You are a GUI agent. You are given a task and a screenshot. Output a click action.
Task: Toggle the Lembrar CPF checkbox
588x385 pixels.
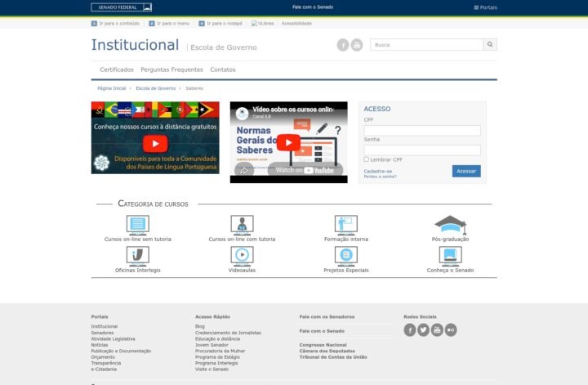367,159
